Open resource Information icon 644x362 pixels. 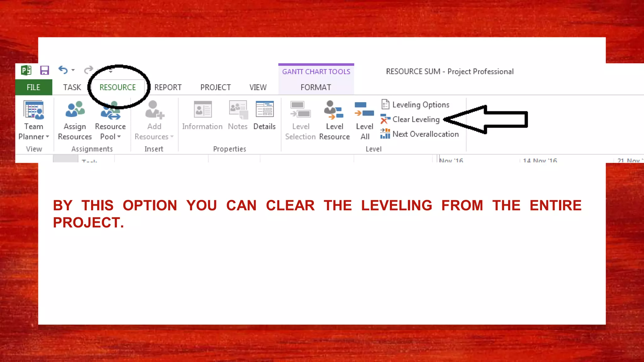(203, 109)
